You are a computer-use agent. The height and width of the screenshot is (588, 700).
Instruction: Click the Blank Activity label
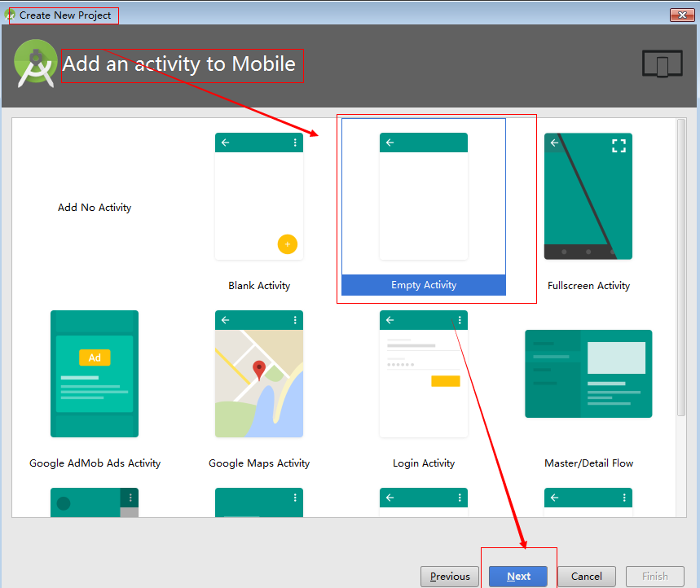pos(259,286)
